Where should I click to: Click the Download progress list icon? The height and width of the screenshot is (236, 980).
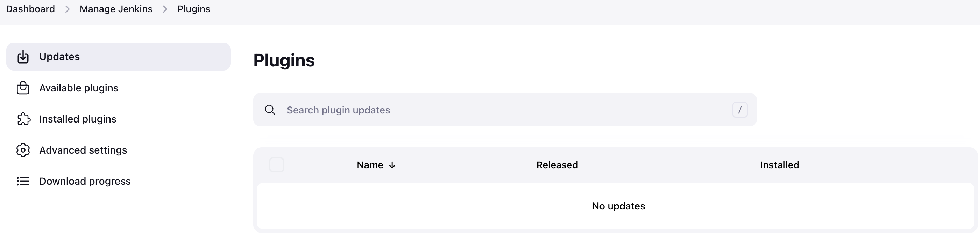coord(23,181)
